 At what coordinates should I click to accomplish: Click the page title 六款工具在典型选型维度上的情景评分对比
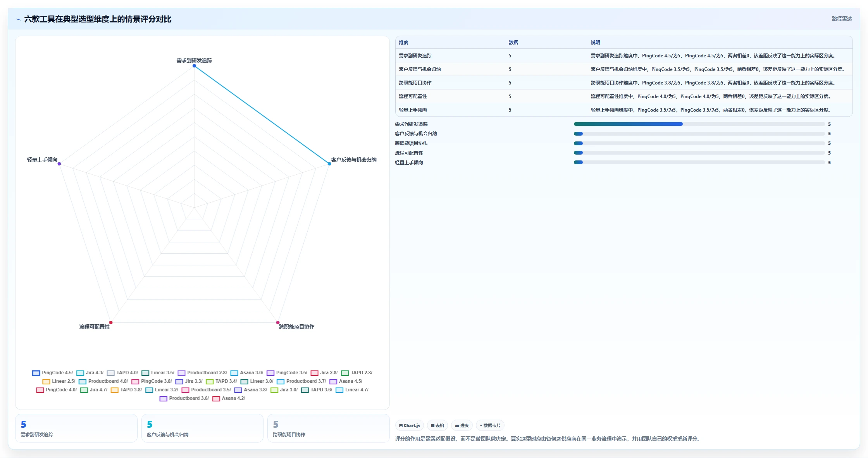[x=98, y=19]
